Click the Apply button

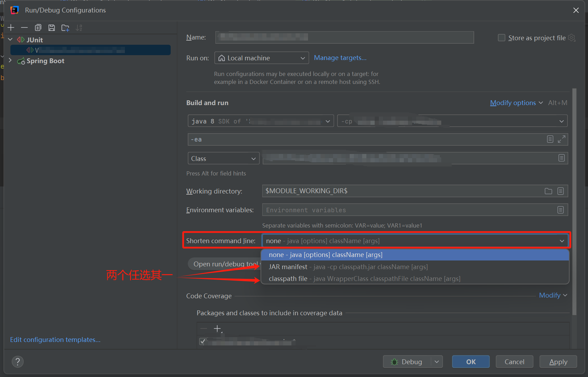[558, 362]
